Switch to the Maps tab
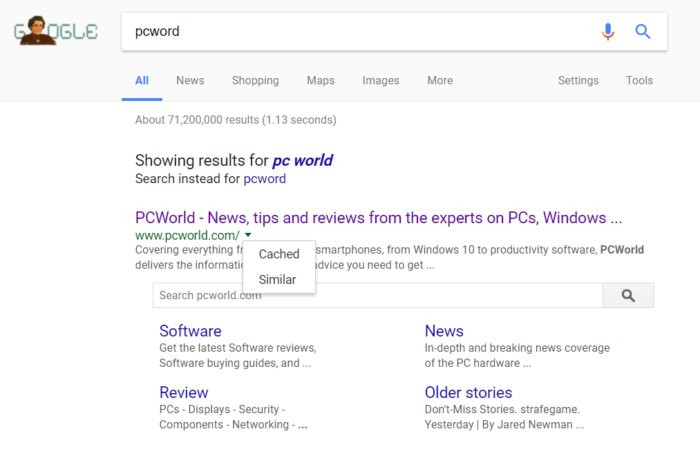Screen dimensions: 700x465 click(x=320, y=81)
